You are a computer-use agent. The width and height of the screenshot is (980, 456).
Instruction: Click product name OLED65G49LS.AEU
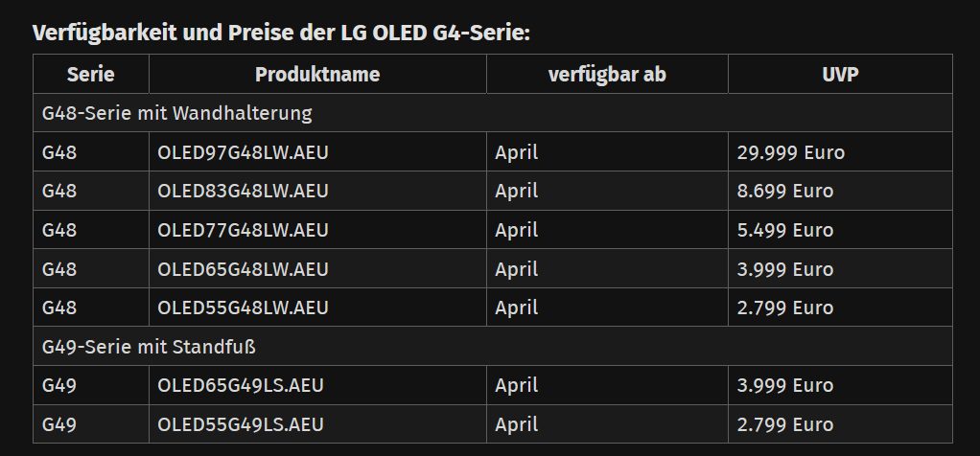click(241, 385)
